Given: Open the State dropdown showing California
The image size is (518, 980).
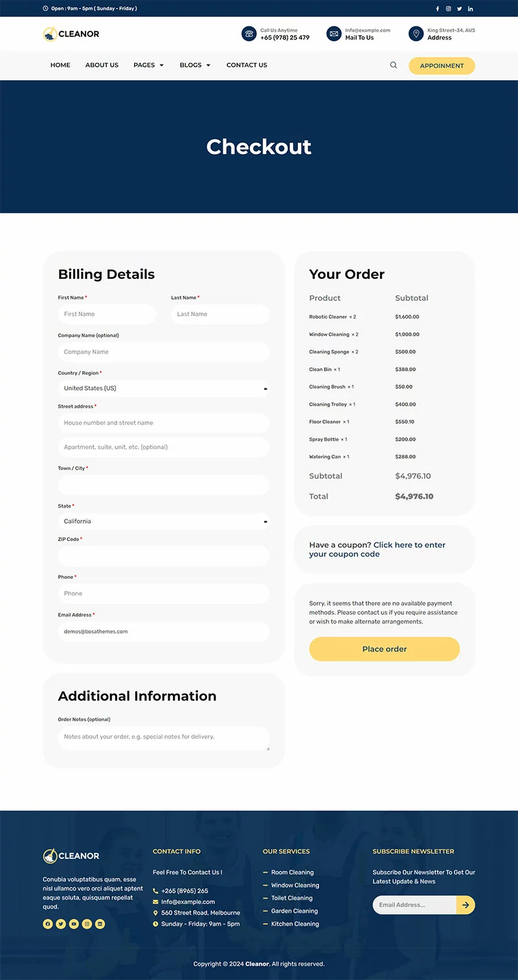Looking at the screenshot, I should coord(164,522).
